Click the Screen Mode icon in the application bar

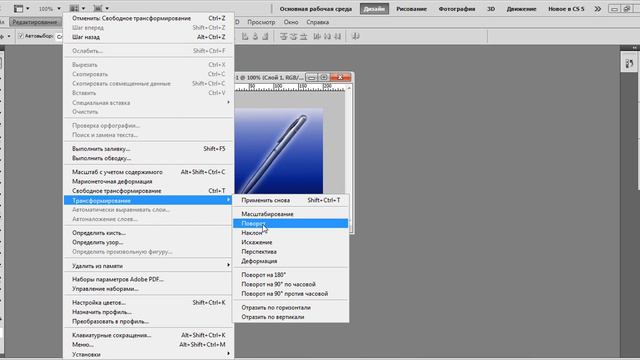pos(98,8)
